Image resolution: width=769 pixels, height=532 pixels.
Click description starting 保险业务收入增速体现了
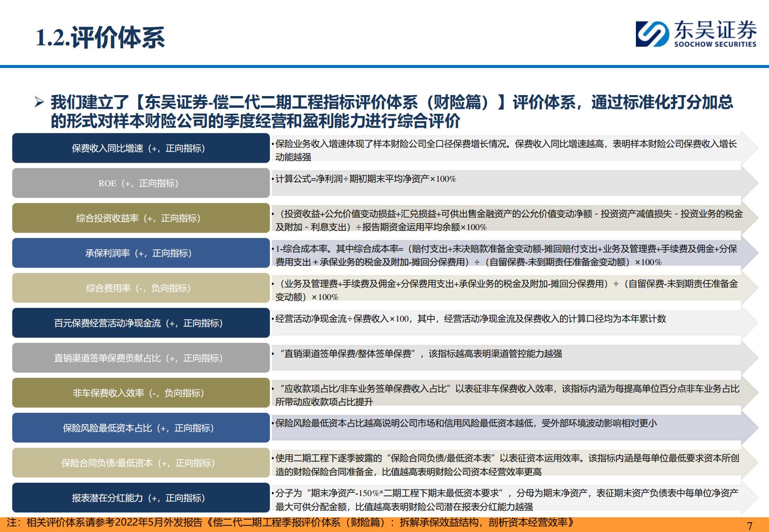pos(506,150)
